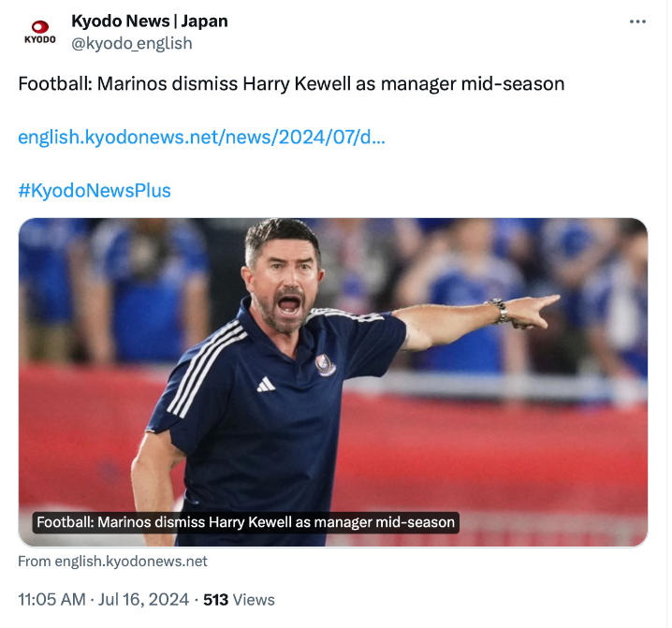Screen dimensions: 672x628
Task: Open the 513 view count
Action: click(x=215, y=599)
